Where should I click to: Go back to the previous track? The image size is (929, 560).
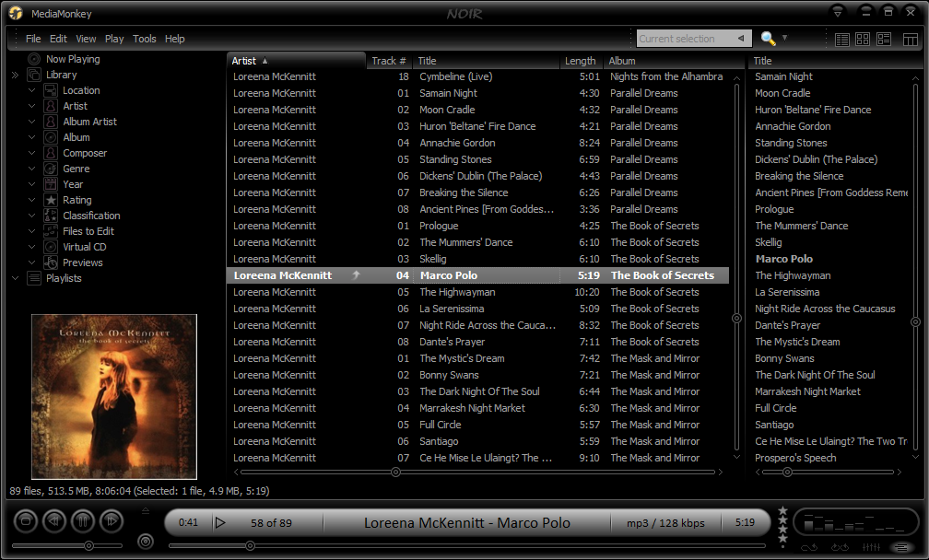click(x=54, y=521)
